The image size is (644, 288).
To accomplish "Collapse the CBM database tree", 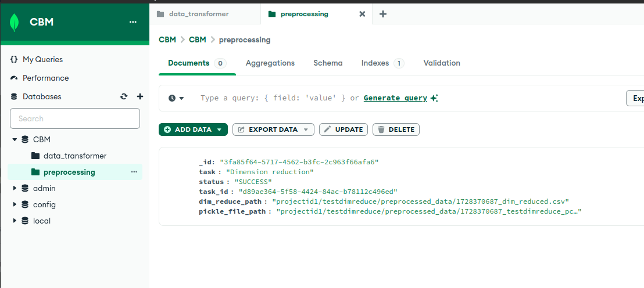I will coord(15,139).
